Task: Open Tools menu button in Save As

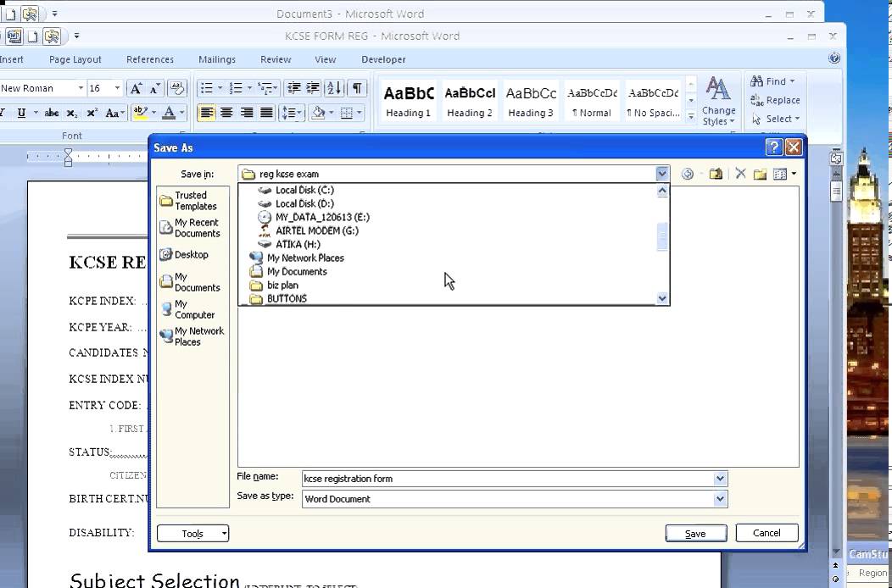Action: pyautogui.click(x=192, y=534)
